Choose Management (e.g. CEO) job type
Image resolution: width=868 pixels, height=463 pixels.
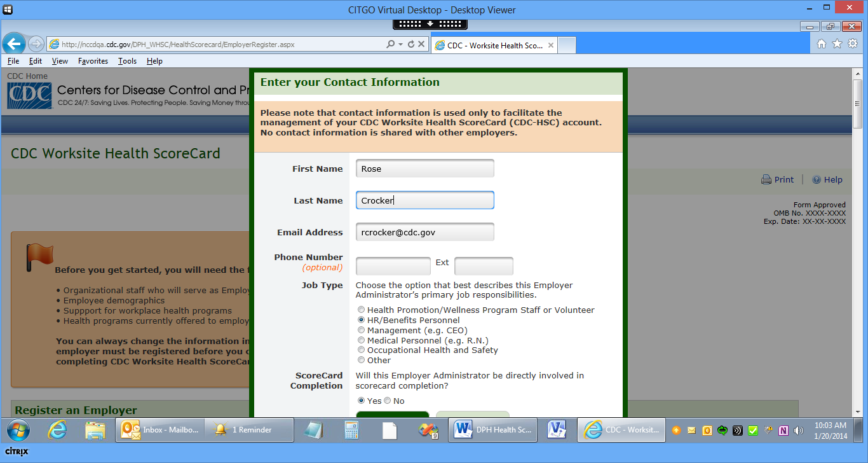[x=362, y=331]
